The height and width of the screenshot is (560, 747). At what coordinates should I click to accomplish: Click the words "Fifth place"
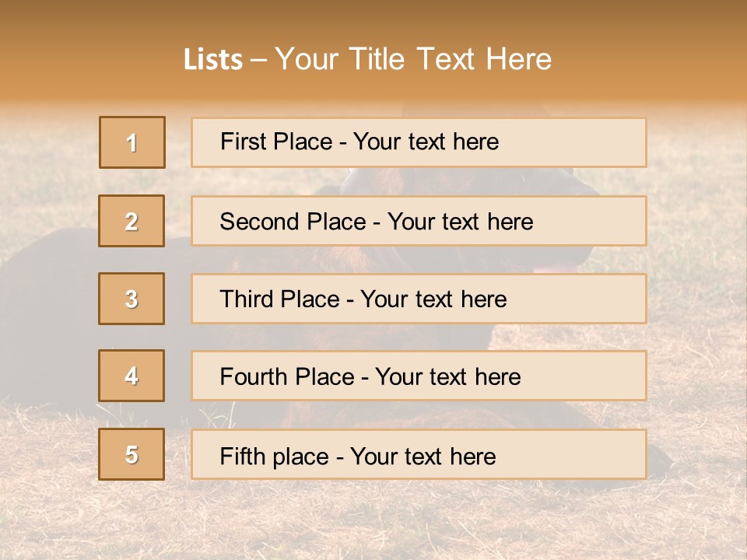pos(274,456)
